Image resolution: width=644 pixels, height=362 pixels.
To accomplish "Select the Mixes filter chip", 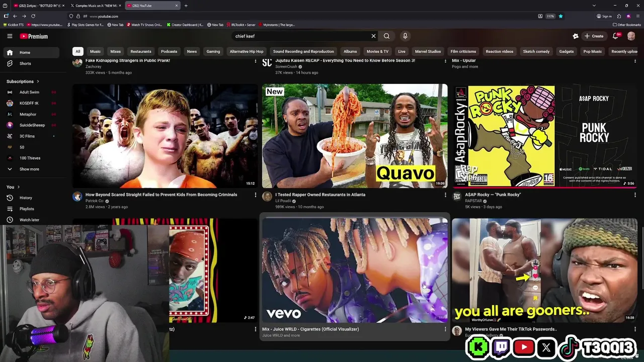I will (x=115, y=51).
